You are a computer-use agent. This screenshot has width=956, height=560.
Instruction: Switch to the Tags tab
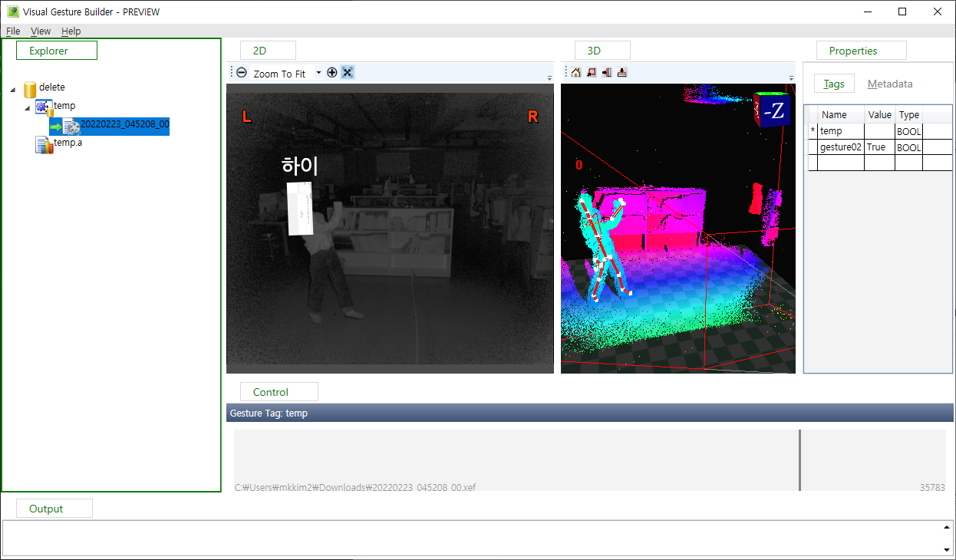tap(834, 84)
